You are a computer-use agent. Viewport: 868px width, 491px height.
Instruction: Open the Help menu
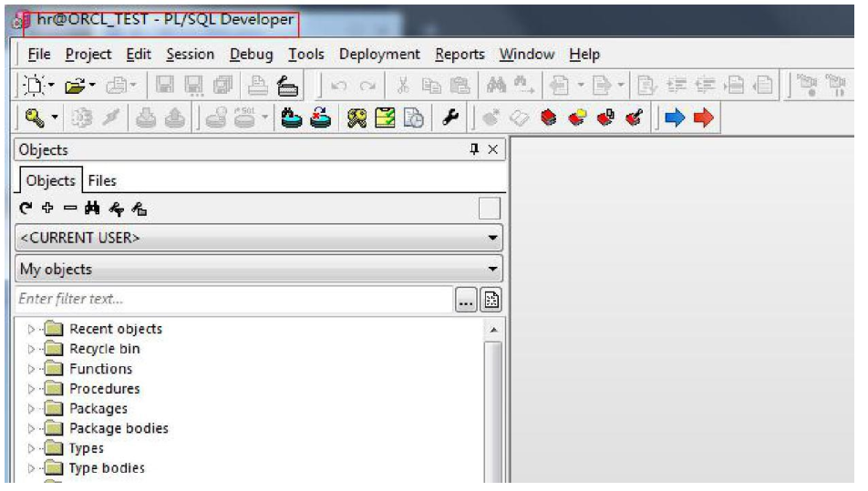584,54
